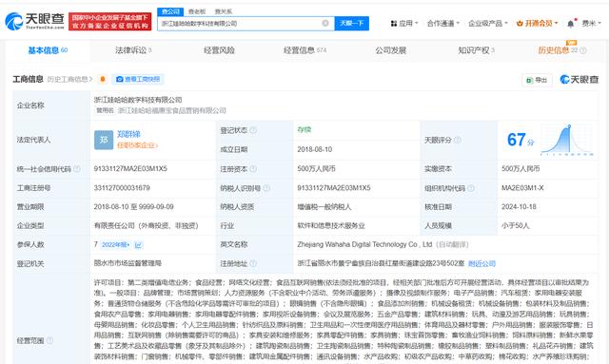Expand the 2022年报 year selector
This screenshot has width=609, height=364.
click(116, 245)
